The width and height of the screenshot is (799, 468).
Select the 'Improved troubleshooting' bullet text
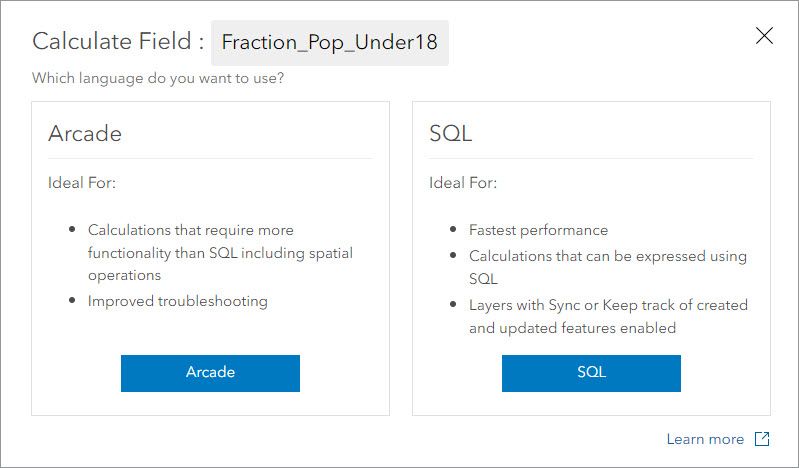click(x=177, y=300)
